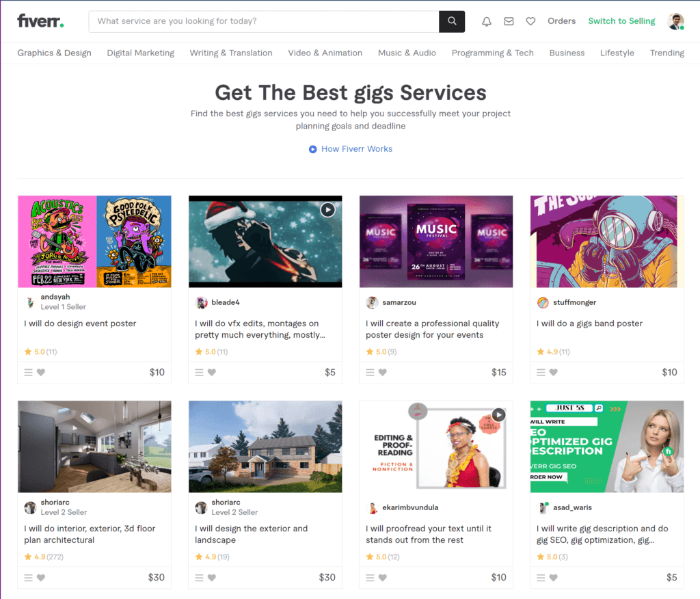Open notifications via the bell icon
Screen dimensions: 700x599
click(486, 21)
